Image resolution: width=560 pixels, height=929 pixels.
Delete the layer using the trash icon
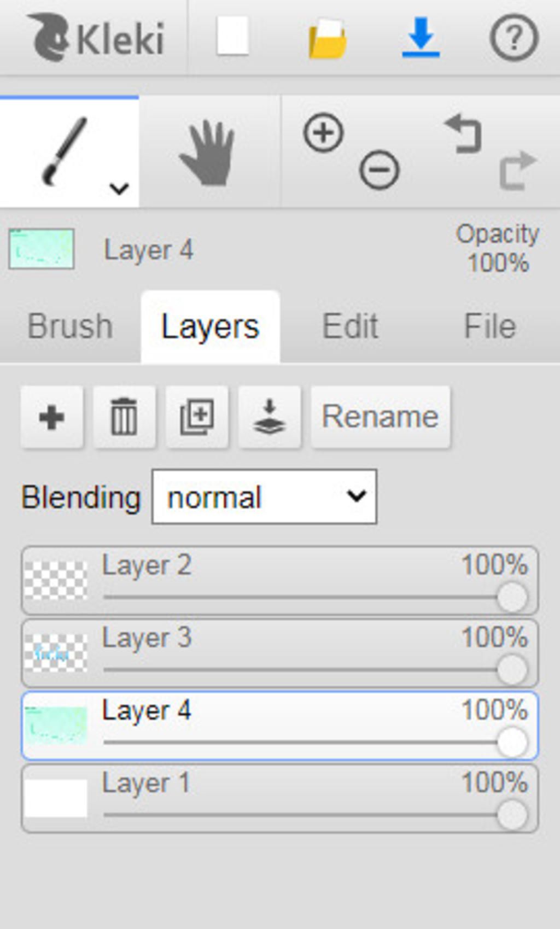coord(124,417)
